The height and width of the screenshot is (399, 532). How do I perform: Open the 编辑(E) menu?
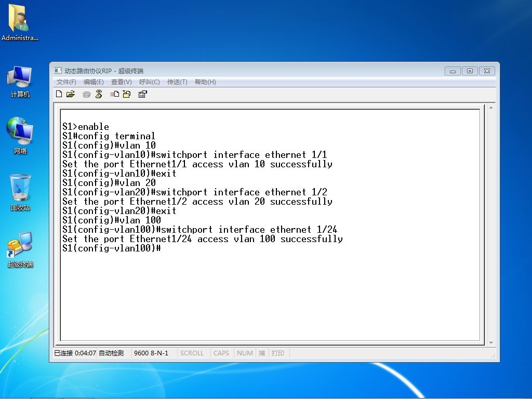pyautogui.click(x=94, y=82)
